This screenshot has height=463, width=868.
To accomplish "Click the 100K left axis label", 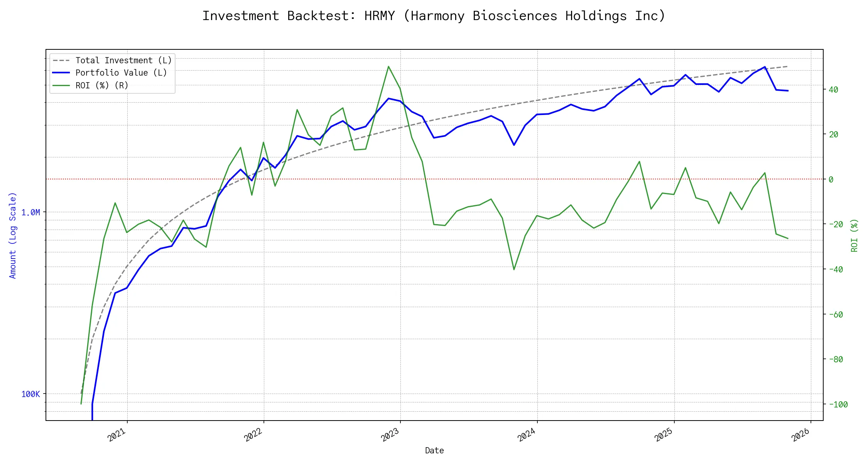I will (30, 394).
